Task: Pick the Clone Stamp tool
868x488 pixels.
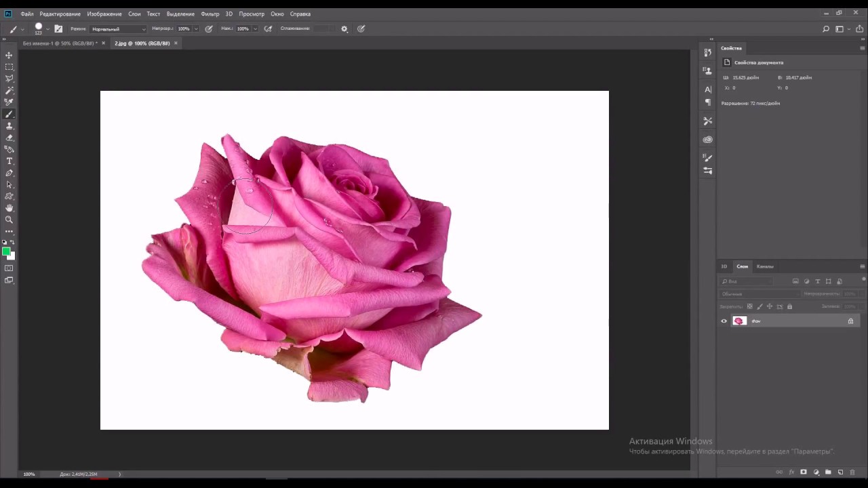Action: tap(9, 125)
